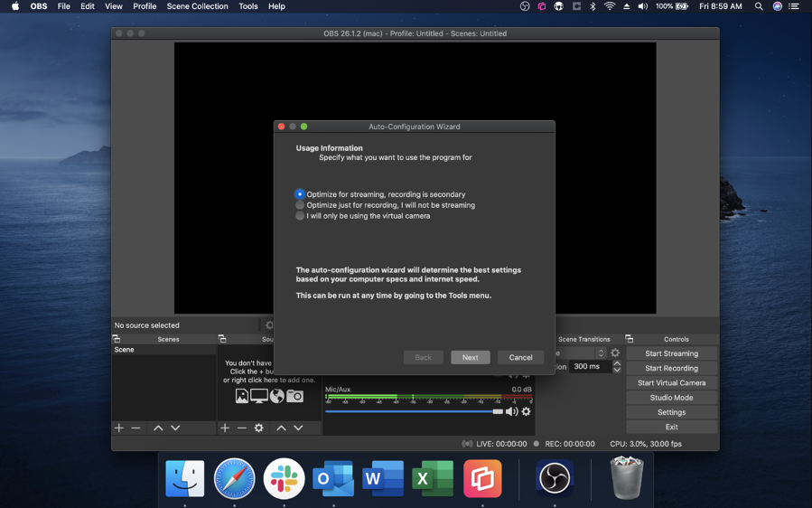Open the Profile menu
The image size is (812, 508).
point(145,6)
